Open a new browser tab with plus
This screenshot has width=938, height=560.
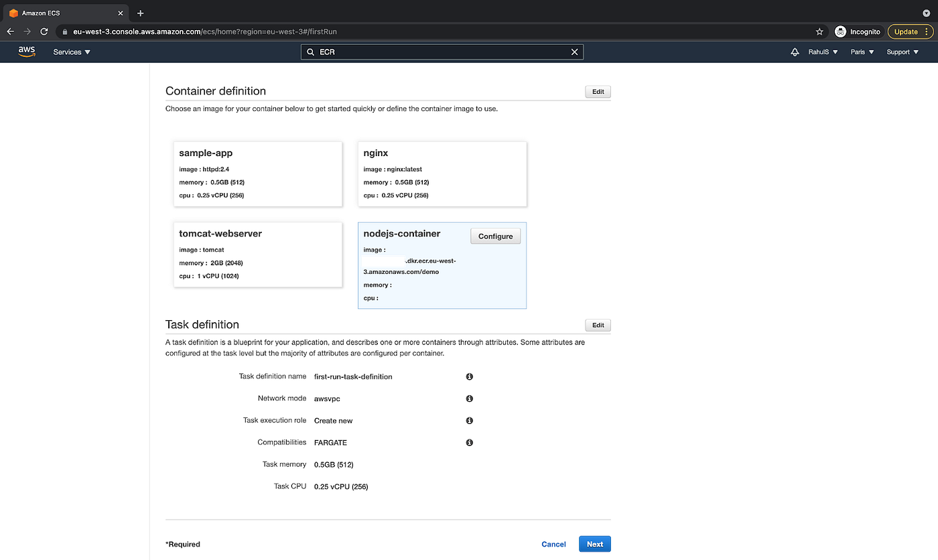140,13
